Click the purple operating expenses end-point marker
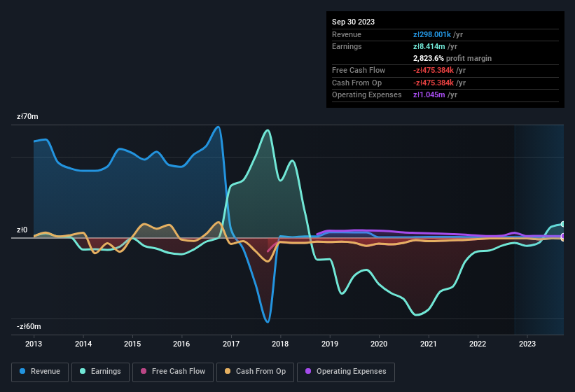Image resolution: width=575 pixels, height=392 pixels. pos(562,236)
